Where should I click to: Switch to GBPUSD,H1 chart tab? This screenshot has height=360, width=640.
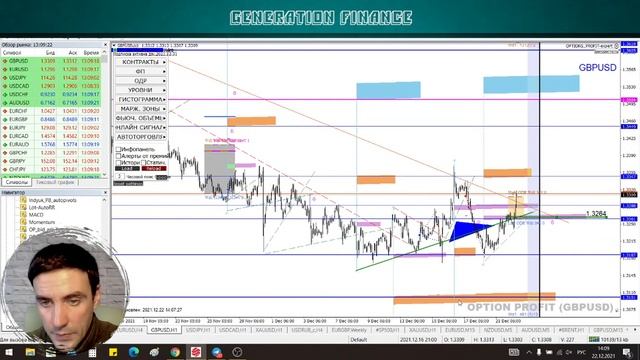pyautogui.click(x=164, y=330)
